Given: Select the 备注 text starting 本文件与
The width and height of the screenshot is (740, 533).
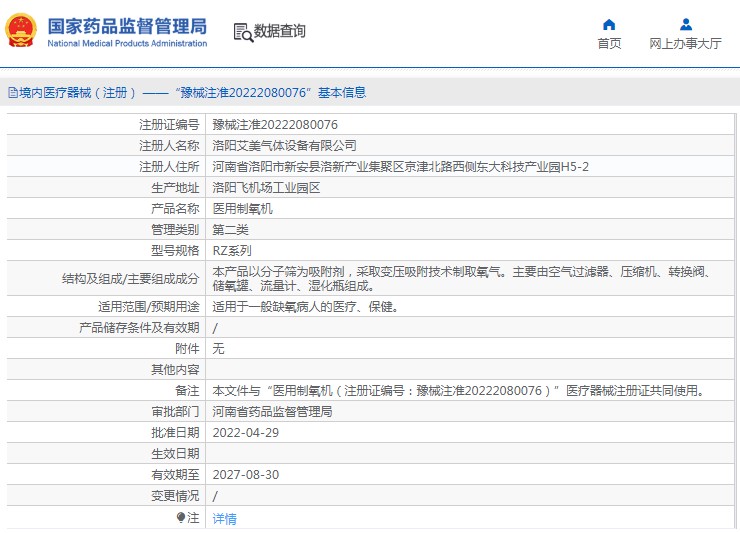Looking at the screenshot, I should 459,390.
